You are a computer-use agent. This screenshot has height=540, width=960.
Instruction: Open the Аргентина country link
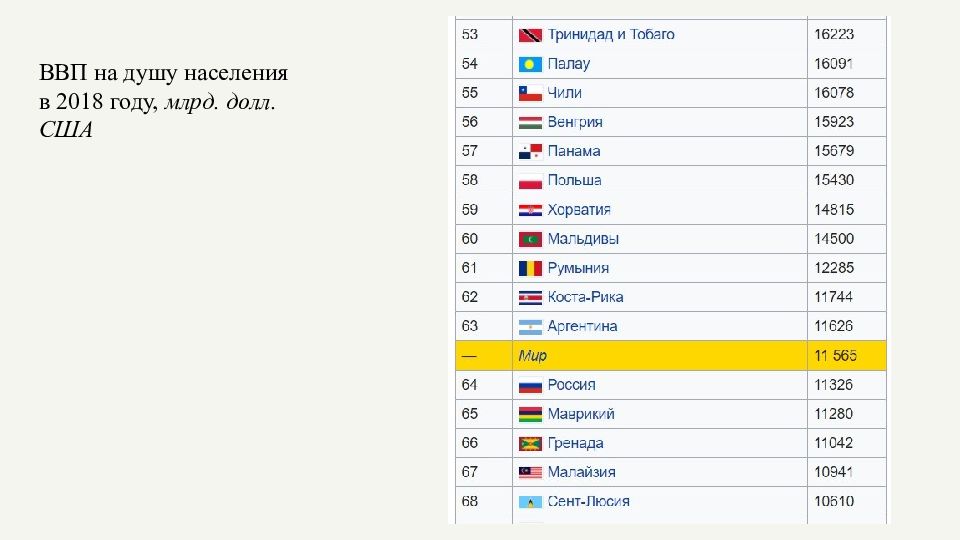582,326
